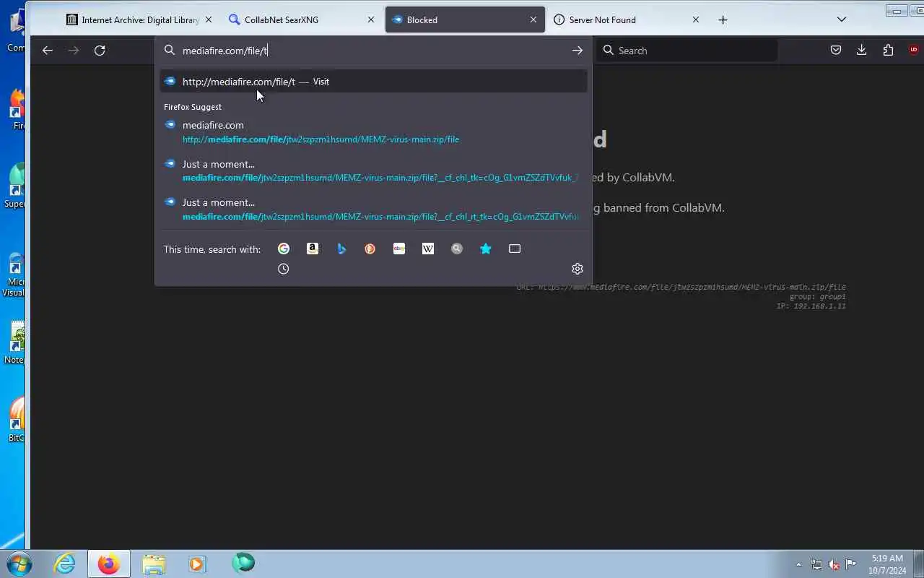This screenshot has height=578, width=924.
Task: Close the Blocked tab
Action: (533, 20)
